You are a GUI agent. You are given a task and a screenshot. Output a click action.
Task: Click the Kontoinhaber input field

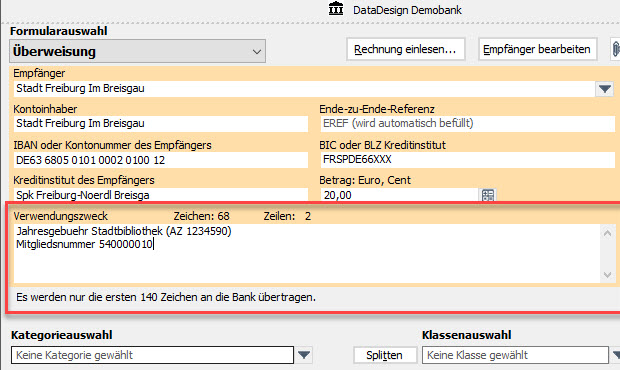pos(161,124)
